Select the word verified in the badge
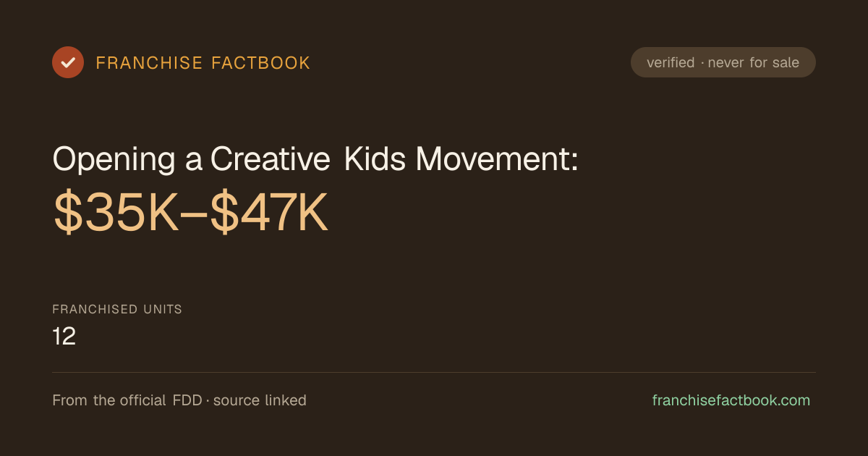 [x=671, y=62]
